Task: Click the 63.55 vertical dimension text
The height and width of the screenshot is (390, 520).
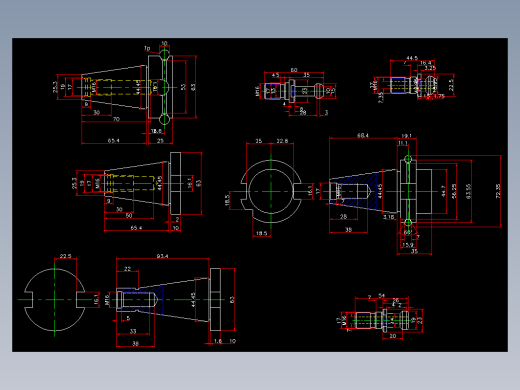Action: pyautogui.click(x=468, y=191)
